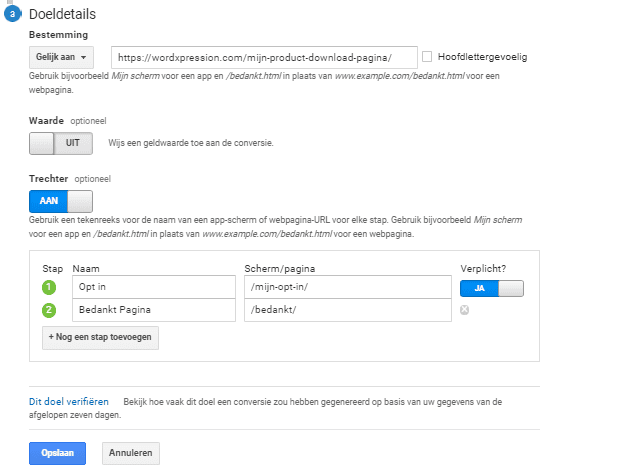This screenshot has width=644, height=469.
Task: Edit the Opt in step name field
Action: (x=154, y=287)
